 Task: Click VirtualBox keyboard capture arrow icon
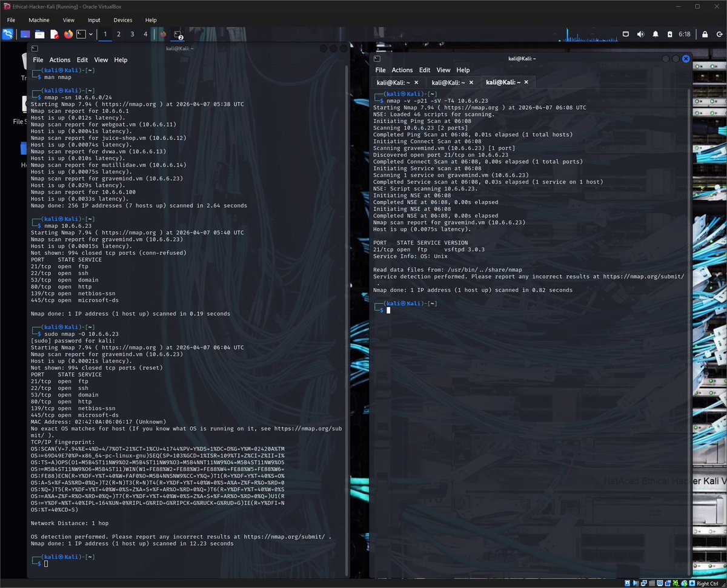pos(692,583)
